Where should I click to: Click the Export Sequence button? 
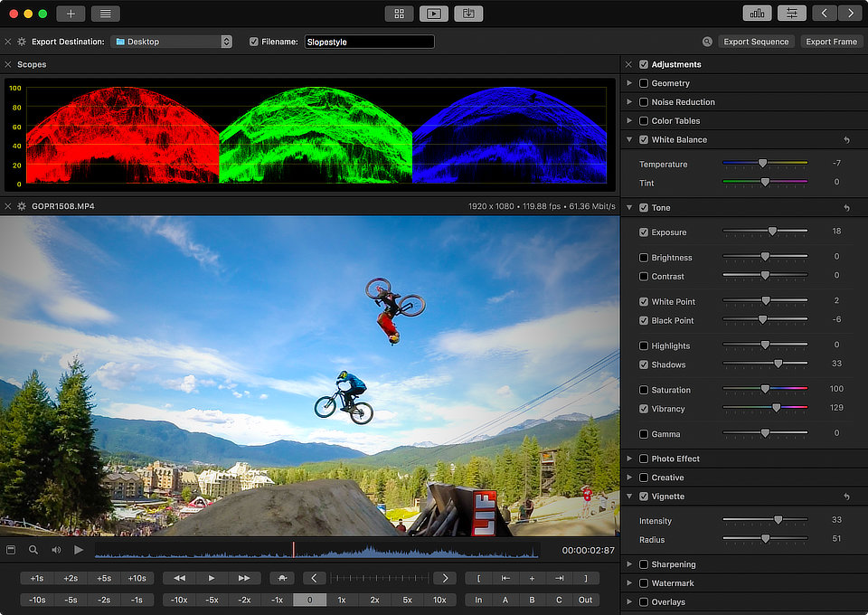click(756, 42)
